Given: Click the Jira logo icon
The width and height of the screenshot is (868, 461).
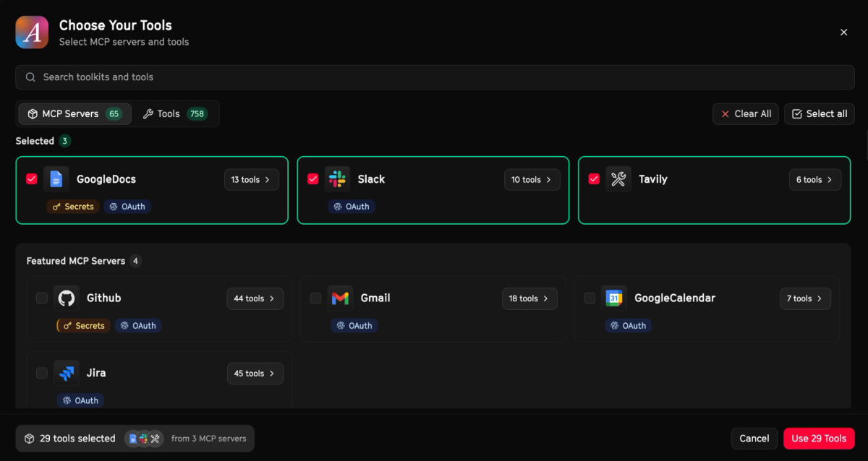Looking at the screenshot, I should [67, 374].
